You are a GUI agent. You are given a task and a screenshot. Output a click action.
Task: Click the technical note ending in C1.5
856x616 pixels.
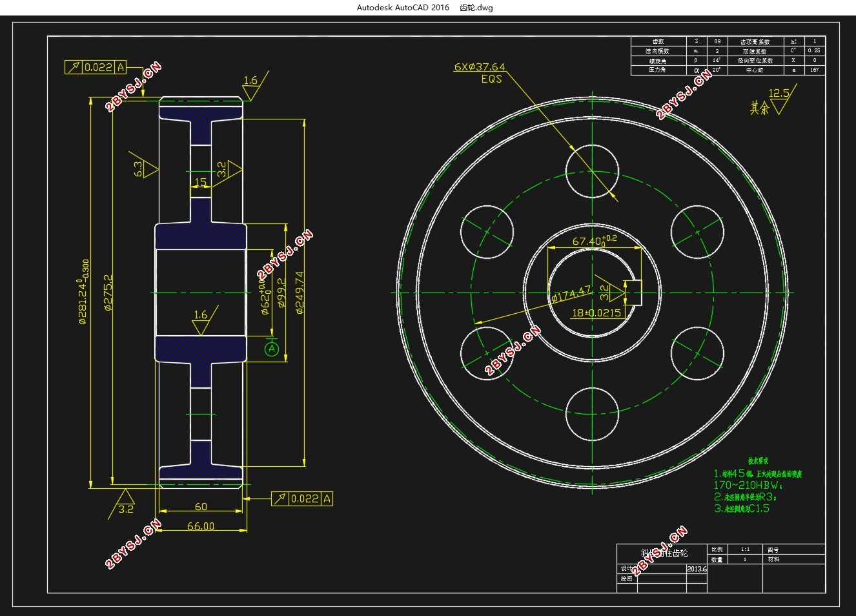pos(742,509)
